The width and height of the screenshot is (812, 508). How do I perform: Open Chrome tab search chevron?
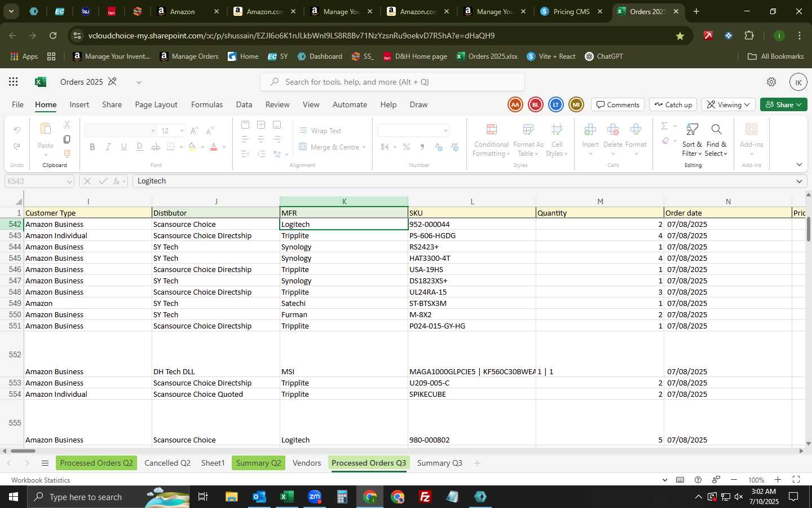(11, 11)
